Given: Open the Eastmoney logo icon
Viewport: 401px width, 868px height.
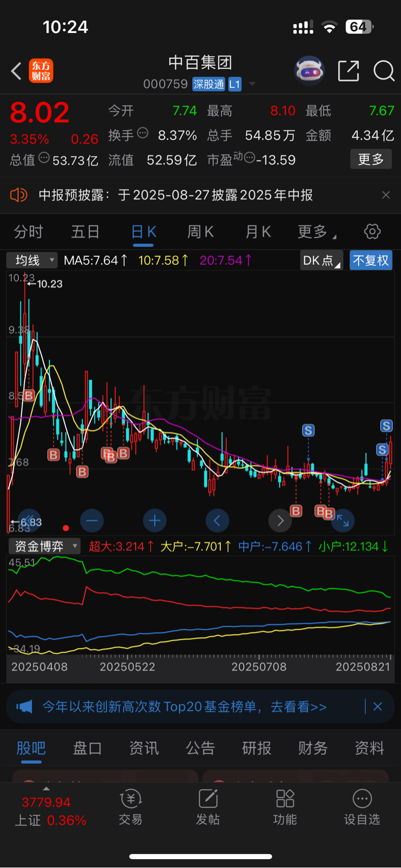Looking at the screenshot, I should pyautogui.click(x=41, y=71).
